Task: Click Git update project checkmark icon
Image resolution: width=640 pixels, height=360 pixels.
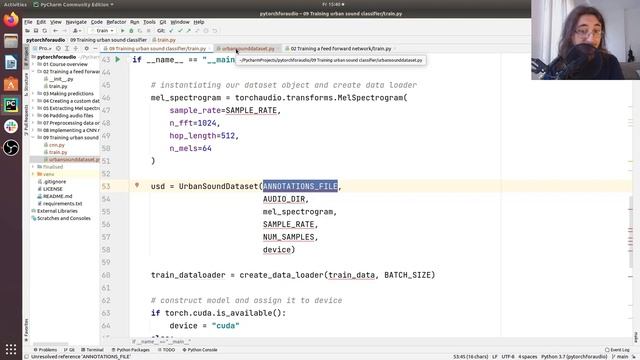Action: (171, 31)
